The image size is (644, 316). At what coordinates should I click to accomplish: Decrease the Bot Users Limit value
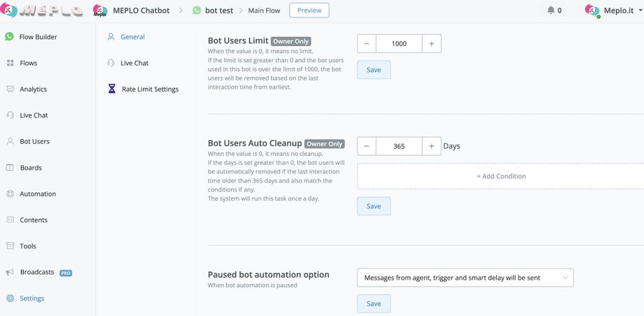coord(367,44)
